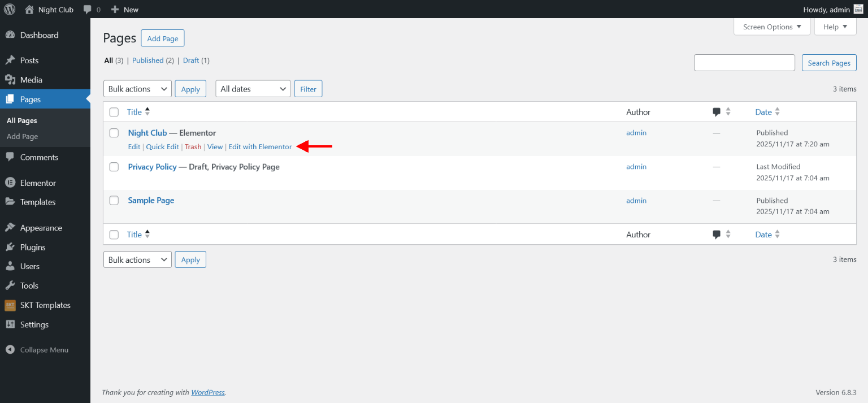Open the top Bulk actions dropdown
The width and height of the screenshot is (868, 403).
[x=137, y=89]
